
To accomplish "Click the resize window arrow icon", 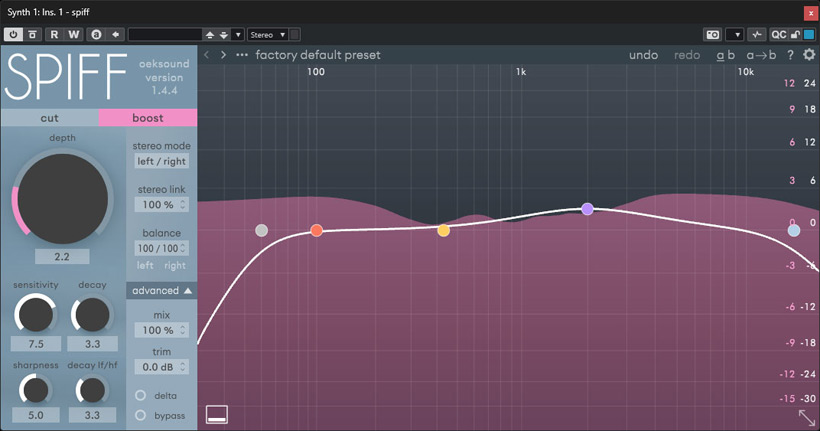I will point(806,417).
